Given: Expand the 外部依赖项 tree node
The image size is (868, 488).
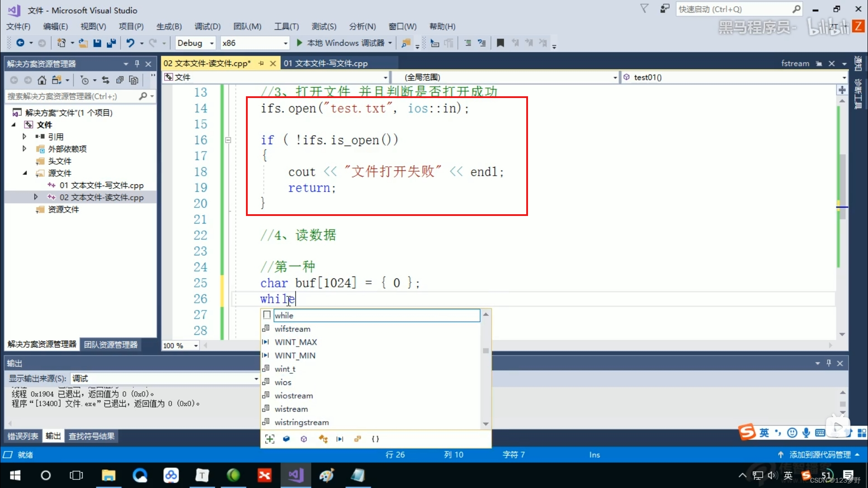Looking at the screenshot, I should pos(24,149).
